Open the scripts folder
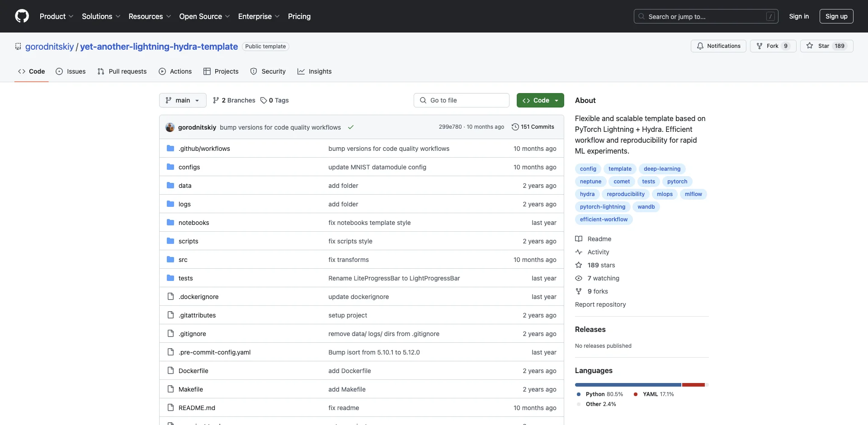Viewport: 868px width, 425px height. (x=189, y=241)
